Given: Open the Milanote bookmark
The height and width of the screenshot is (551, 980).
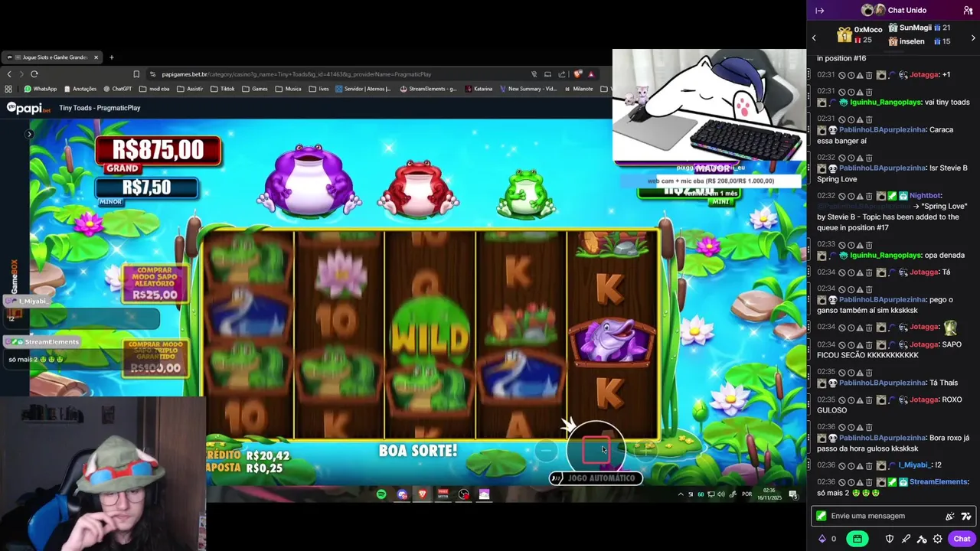Looking at the screenshot, I should [x=578, y=89].
